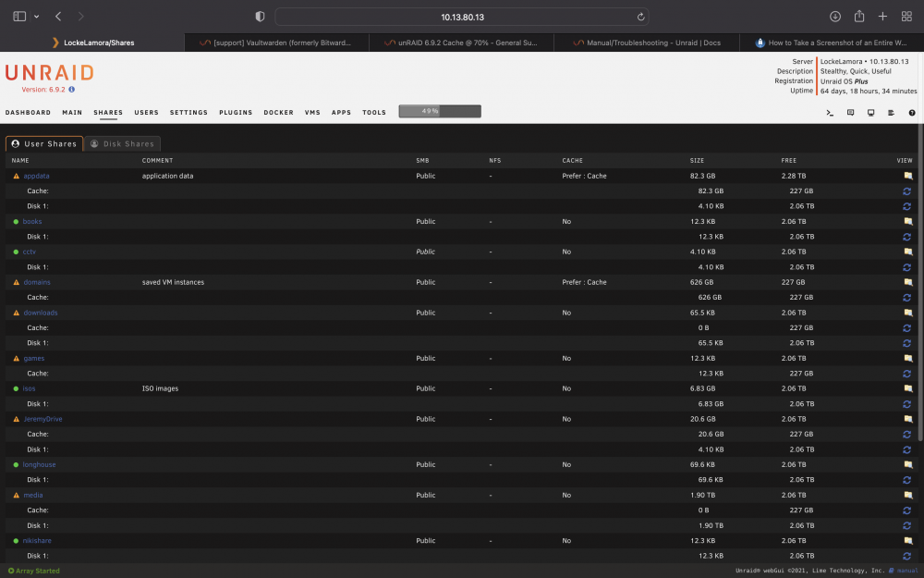Add a new Safari tab
The width and height of the screenshot is (924, 578).
882,17
